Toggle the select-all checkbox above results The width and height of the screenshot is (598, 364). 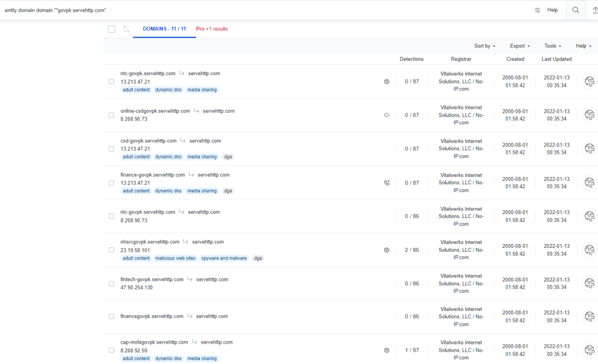point(111,29)
